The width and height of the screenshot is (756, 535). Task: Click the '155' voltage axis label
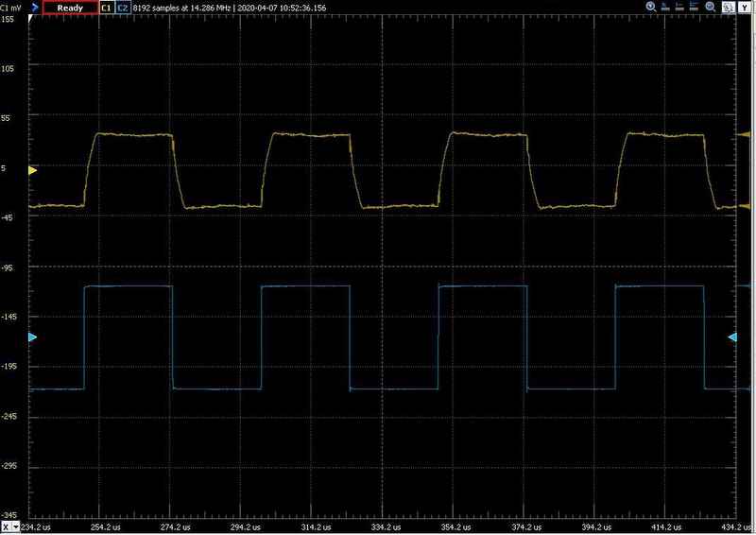tap(8, 19)
